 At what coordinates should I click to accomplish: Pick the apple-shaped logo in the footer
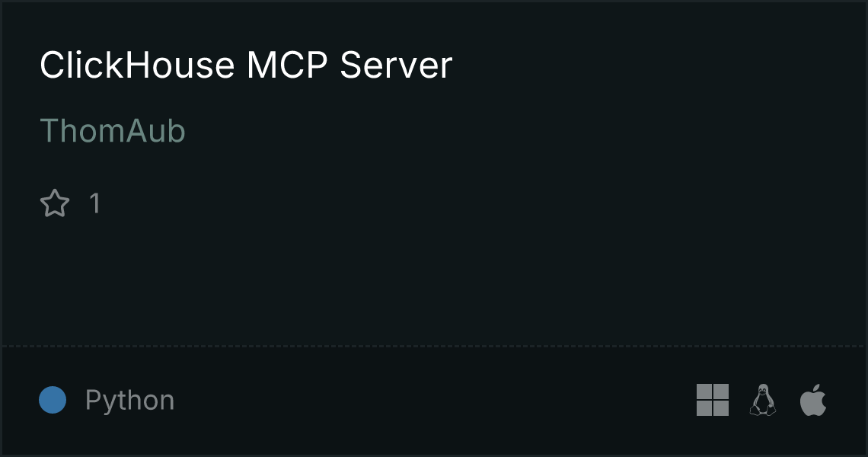pyautogui.click(x=813, y=400)
